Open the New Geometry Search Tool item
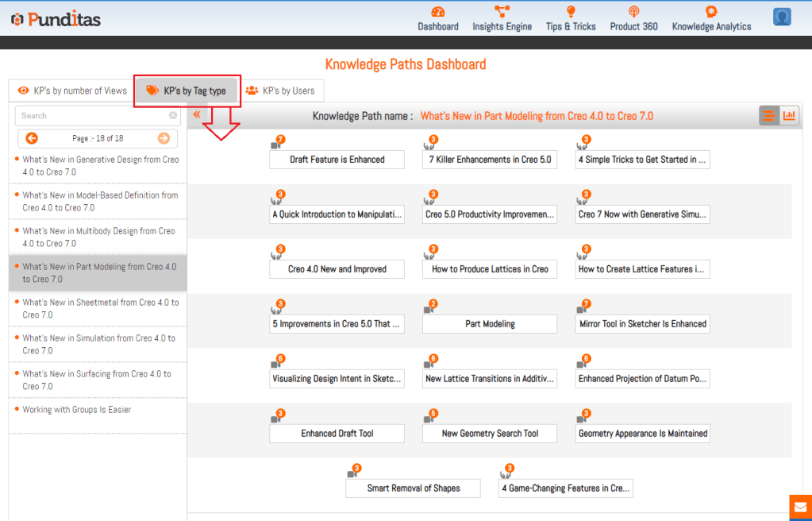 [x=490, y=434]
